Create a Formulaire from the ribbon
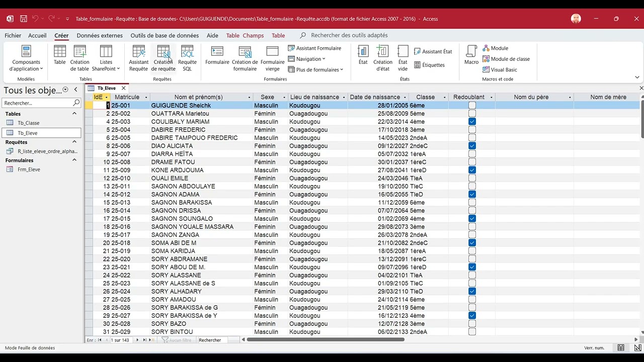Screen dimensions: 644x362 point(217,55)
